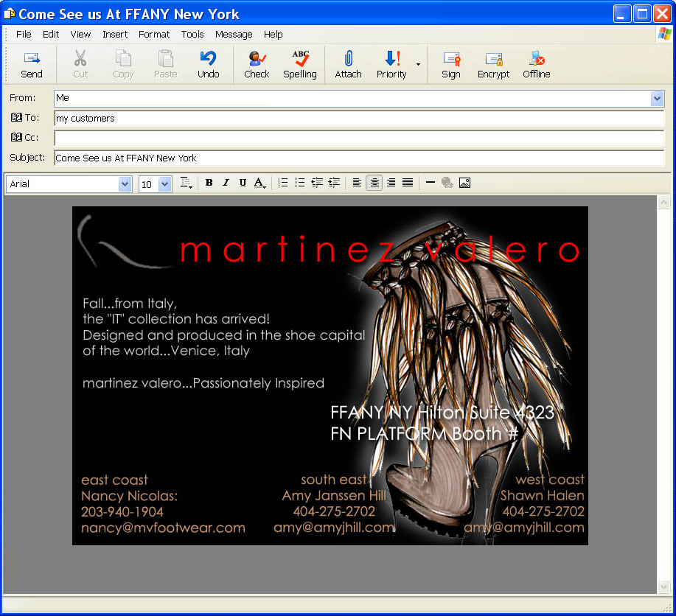Image resolution: width=676 pixels, height=616 pixels.
Task: Open the File menu
Action: coord(24,35)
